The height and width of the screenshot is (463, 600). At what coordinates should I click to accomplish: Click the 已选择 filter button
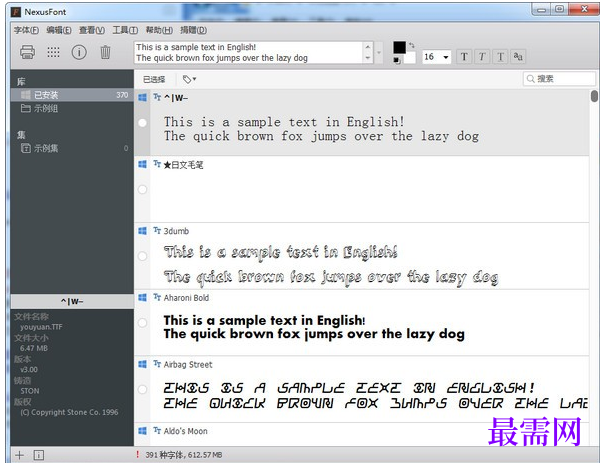[154, 79]
